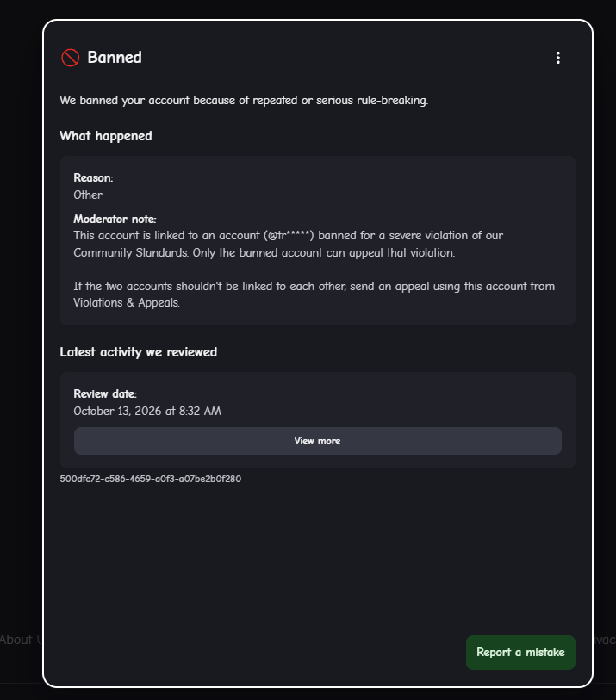Click the reason value Other
Viewport: 616px width, 700px height.
click(x=88, y=195)
